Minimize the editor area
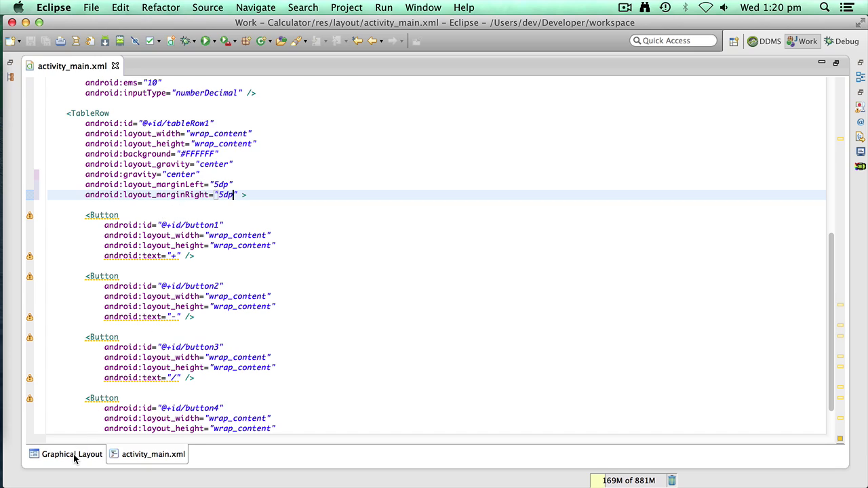868x488 pixels. (821, 62)
